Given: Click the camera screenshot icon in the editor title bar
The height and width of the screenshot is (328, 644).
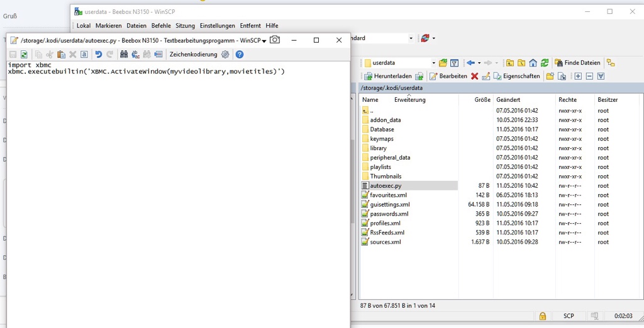Looking at the screenshot, I should tap(275, 40).
